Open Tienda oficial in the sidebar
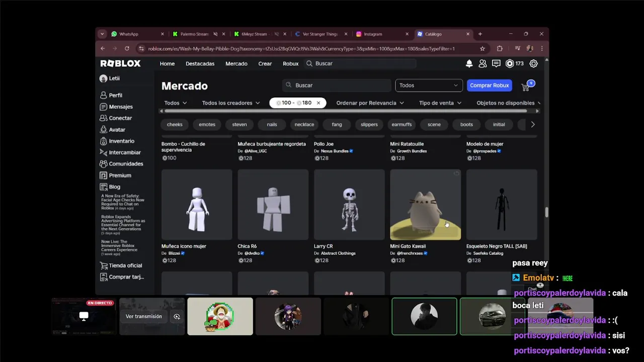This screenshot has height=362, width=644. 125,265
